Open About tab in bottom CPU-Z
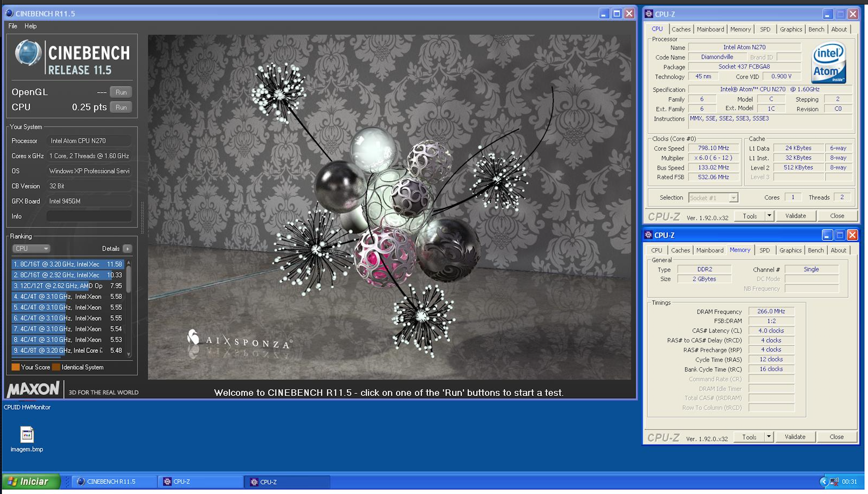The width and height of the screenshot is (868, 494). (x=838, y=250)
